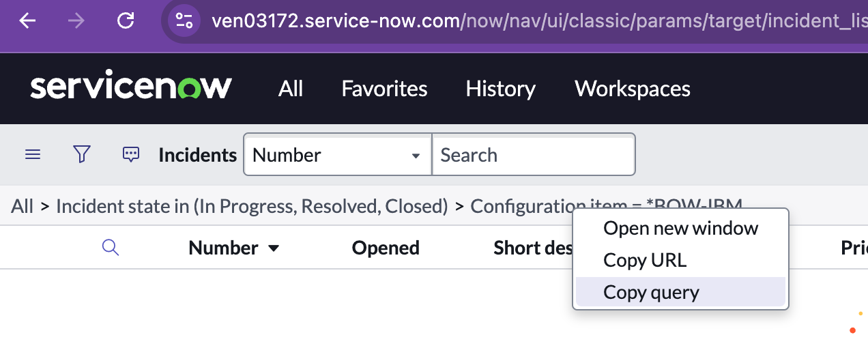Choose Copy URL in the context menu
The image size is (868, 348).
pos(645,260)
